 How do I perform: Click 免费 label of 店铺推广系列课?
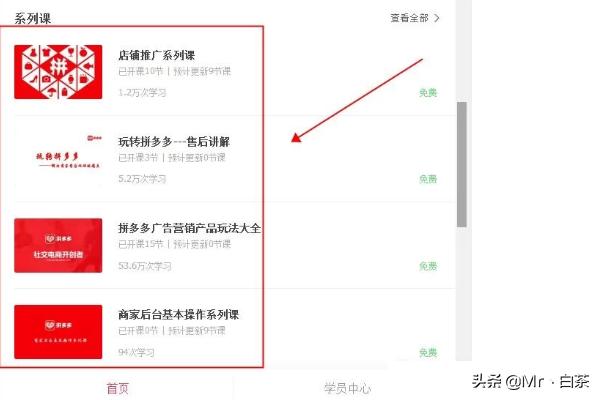point(428,93)
